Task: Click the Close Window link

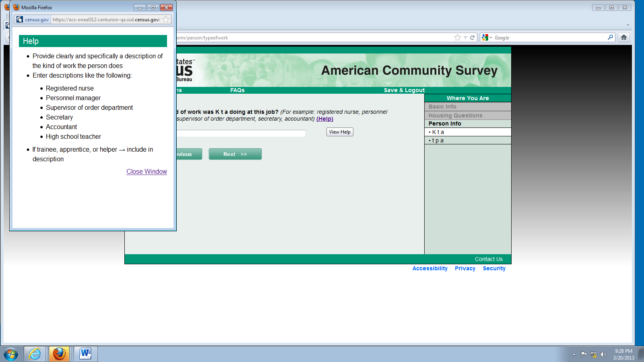Action: pyautogui.click(x=147, y=171)
